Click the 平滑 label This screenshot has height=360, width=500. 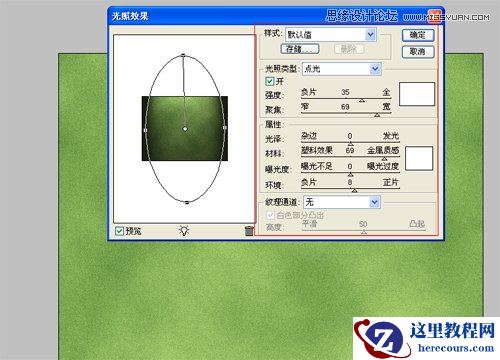[310, 224]
